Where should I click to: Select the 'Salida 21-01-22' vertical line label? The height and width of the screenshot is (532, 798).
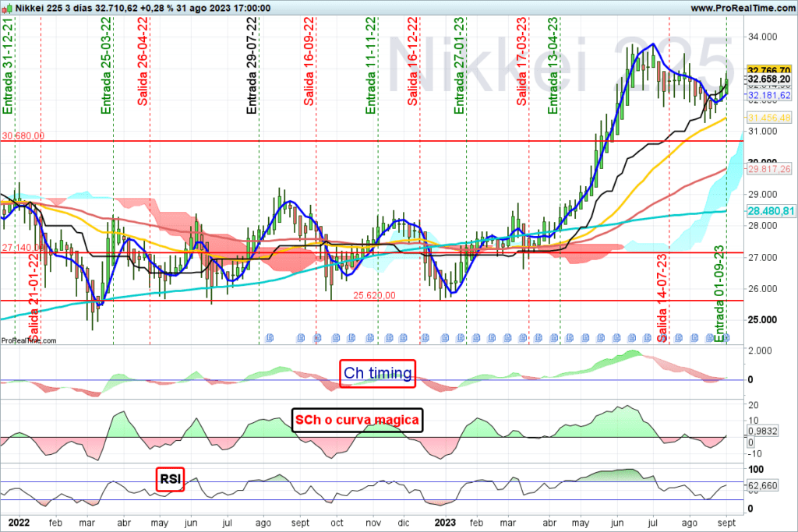[x=34, y=298]
